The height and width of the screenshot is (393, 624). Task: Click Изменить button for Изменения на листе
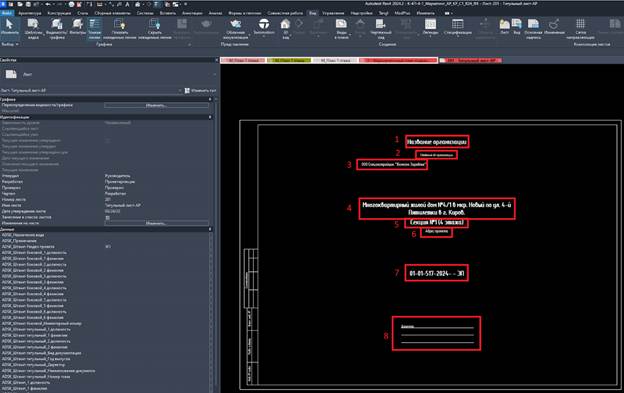[156, 223]
